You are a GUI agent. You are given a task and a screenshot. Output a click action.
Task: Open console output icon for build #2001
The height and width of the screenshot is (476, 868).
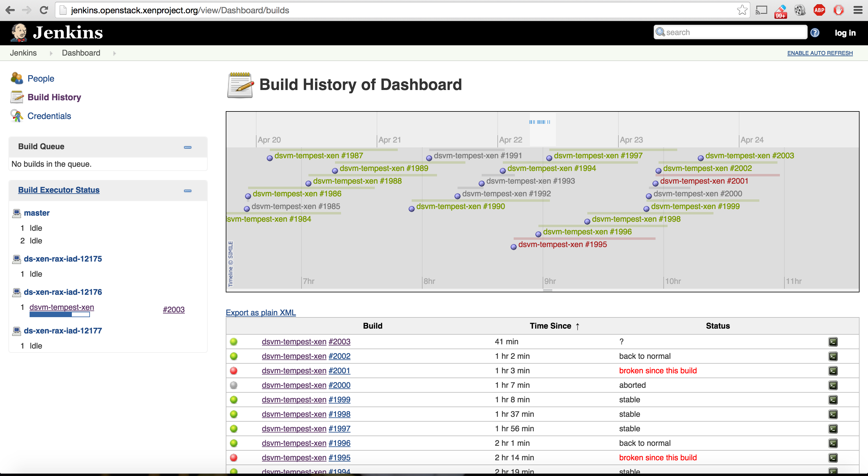[x=833, y=371]
